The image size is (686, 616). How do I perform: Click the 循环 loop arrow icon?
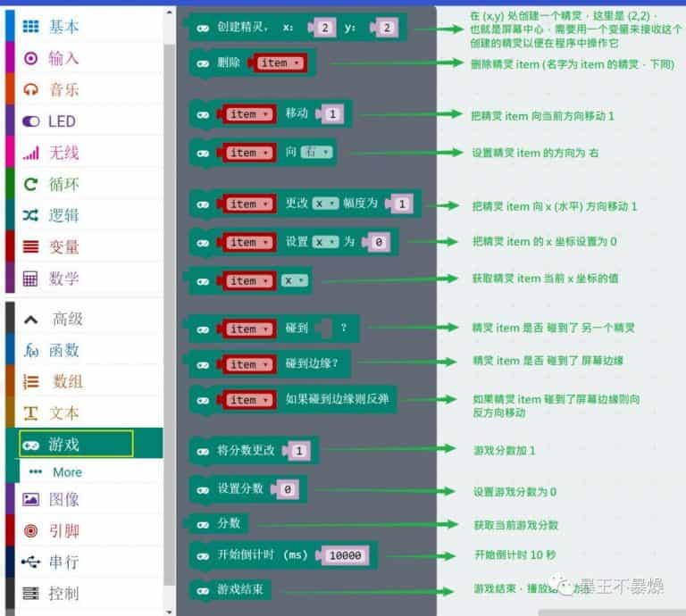[x=31, y=184]
